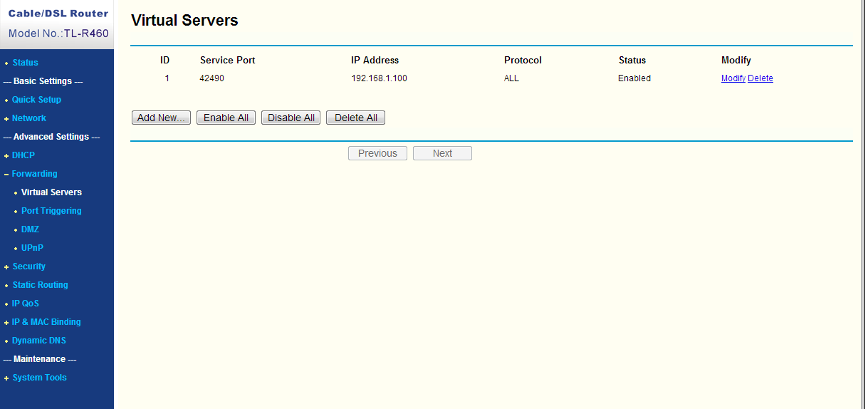Select the service port value 42490
Image resolution: width=868 pixels, height=409 pixels.
(x=212, y=78)
